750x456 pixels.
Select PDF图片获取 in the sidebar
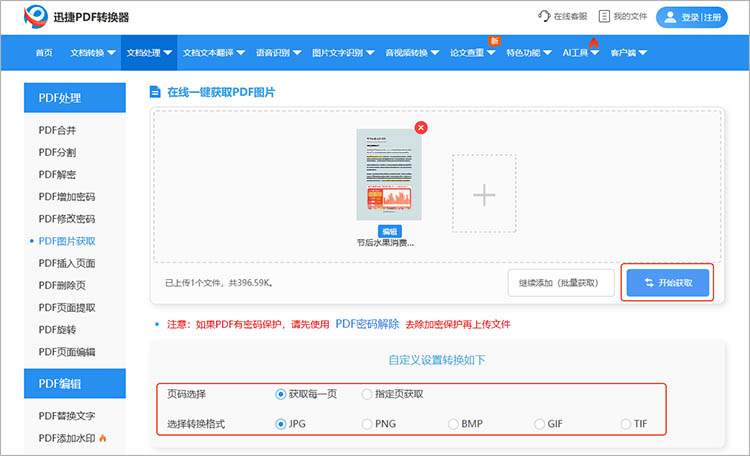67,241
